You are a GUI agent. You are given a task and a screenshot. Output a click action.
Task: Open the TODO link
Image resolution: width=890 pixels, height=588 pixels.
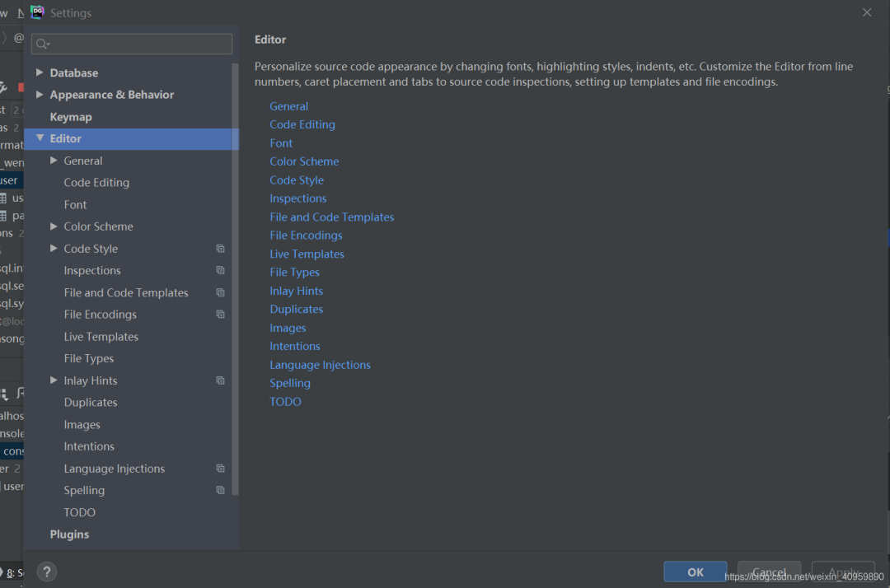(x=285, y=401)
